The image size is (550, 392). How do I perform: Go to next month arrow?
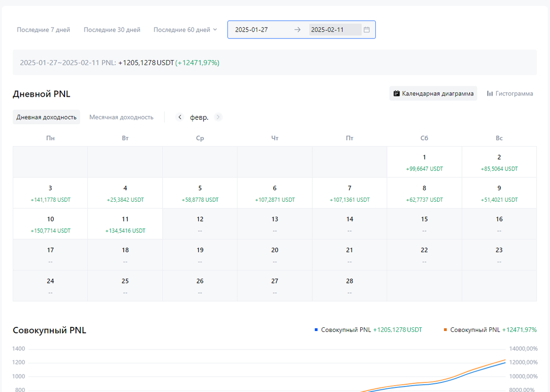(x=218, y=117)
